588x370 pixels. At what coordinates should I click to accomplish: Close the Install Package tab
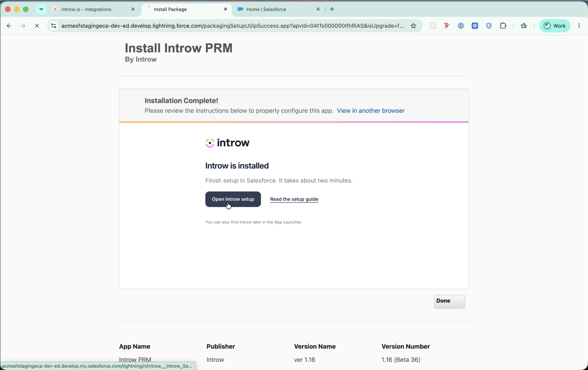(x=225, y=9)
